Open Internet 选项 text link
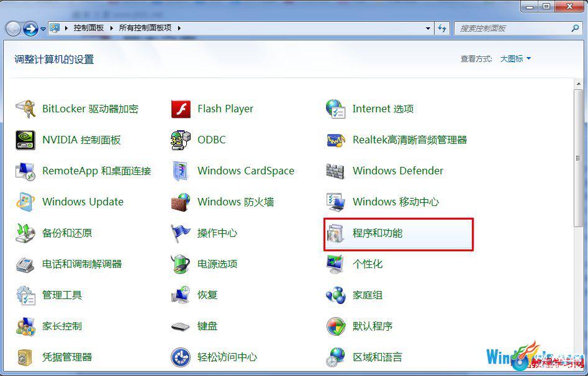This screenshot has height=376, width=588. (383, 109)
